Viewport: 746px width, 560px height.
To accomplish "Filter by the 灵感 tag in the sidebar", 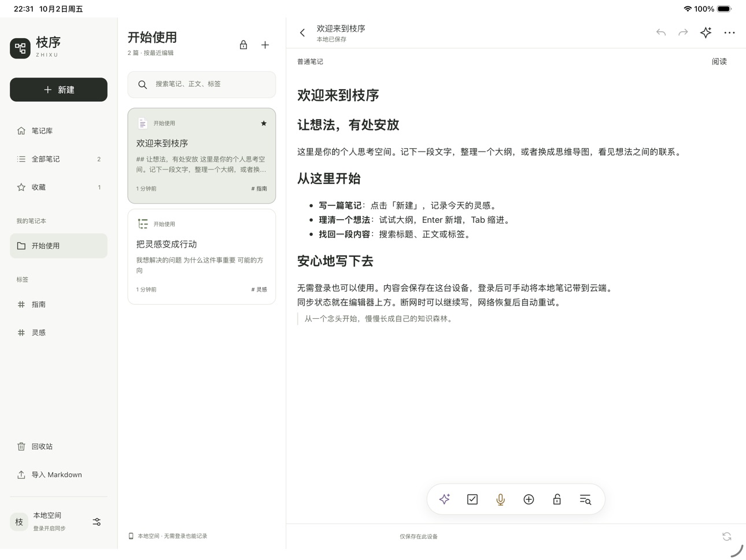I will (58, 333).
